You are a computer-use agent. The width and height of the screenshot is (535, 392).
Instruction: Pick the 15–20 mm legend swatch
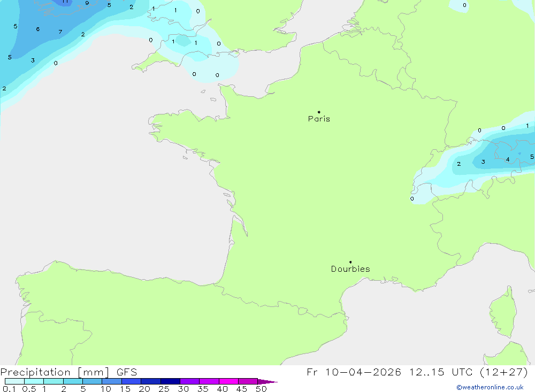coord(132,381)
